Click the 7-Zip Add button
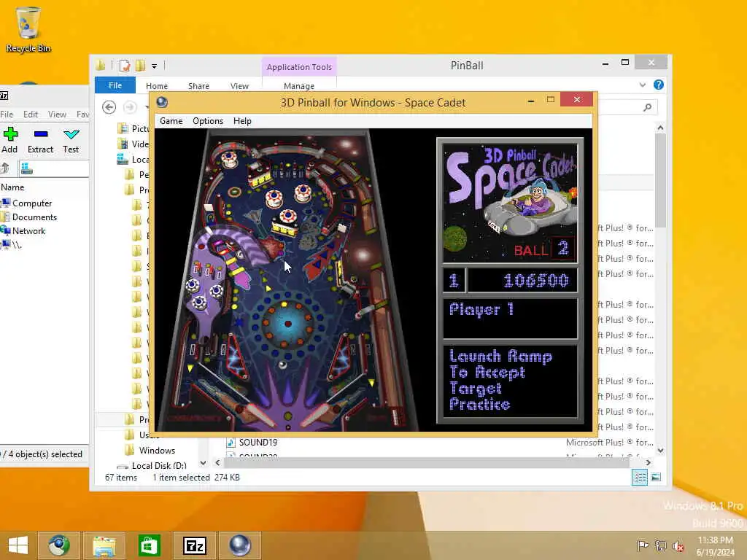 [9, 141]
